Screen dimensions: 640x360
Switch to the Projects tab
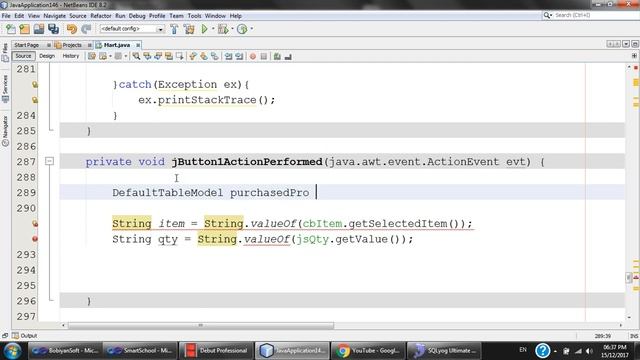(x=72, y=45)
